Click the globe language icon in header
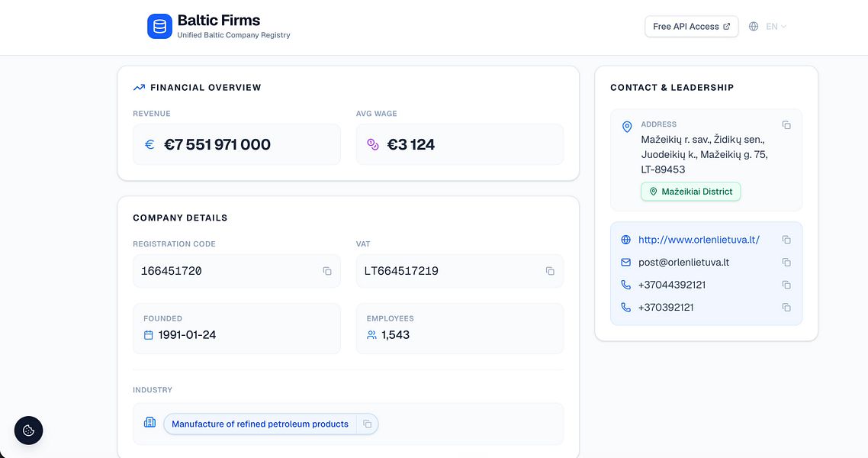This screenshot has width=868, height=458. click(x=754, y=27)
